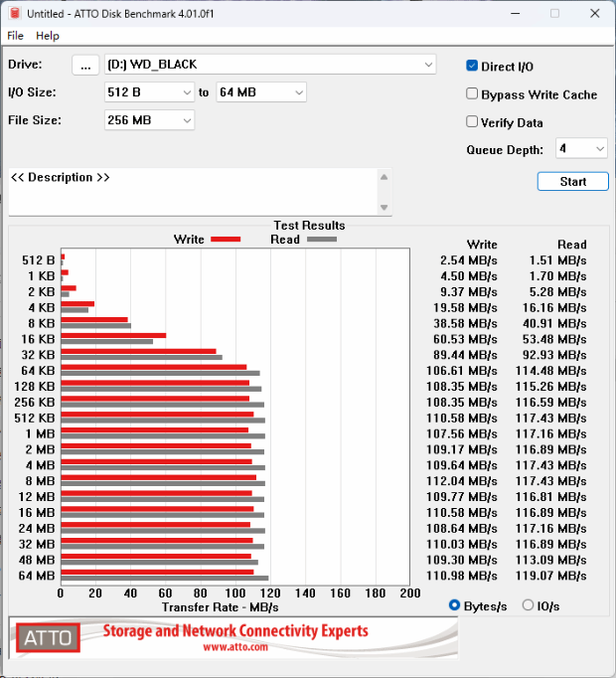Click into the Description text field
Viewport: 616px width, 678px height.
tap(193, 193)
